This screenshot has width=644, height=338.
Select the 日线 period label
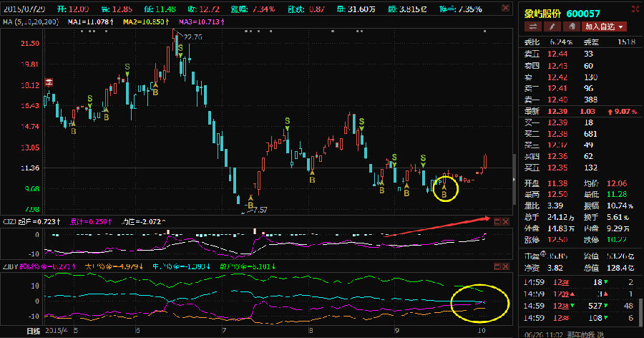pos(33,331)
